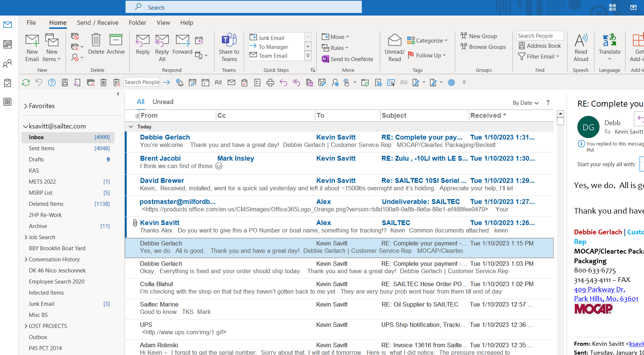This screenshot has width=644, height=355.
Task: Open the Sent Items folder
Action: pyautogui.click(x=68, y=148)
